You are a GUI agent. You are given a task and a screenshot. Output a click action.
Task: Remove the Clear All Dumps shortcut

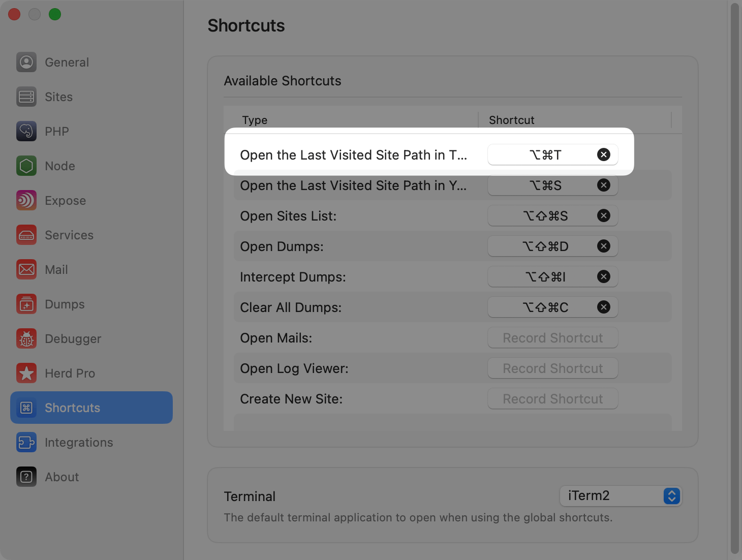(x=604, y=307)
